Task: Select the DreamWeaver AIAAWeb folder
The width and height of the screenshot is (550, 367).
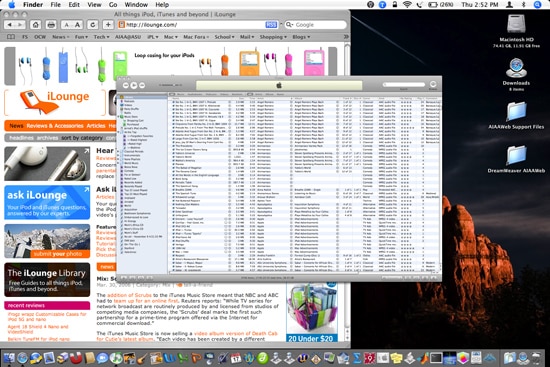Action: tap(516, 159)
